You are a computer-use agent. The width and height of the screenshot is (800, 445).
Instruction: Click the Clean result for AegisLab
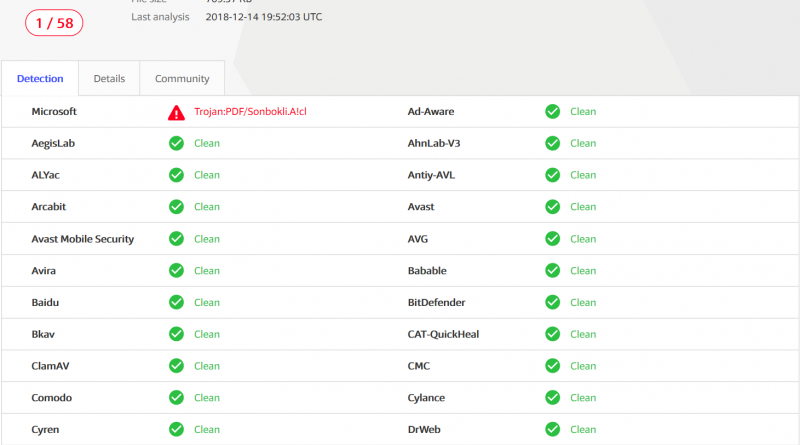coord(207,143)
